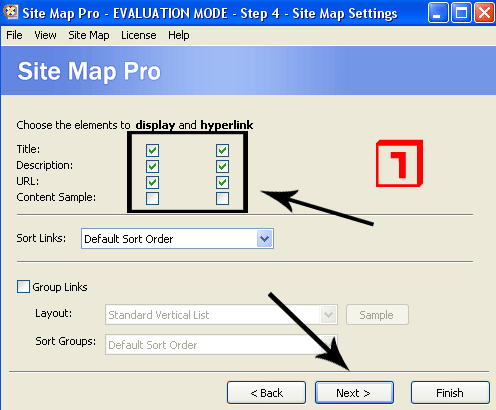
Task: Click the URL label text
Action: pos(28,181)
